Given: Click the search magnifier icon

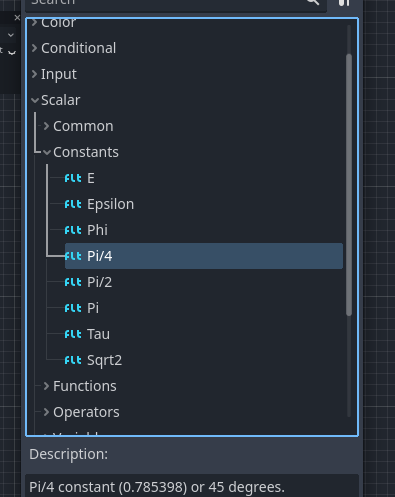Looking at the screenshot, I should (313, 2).
